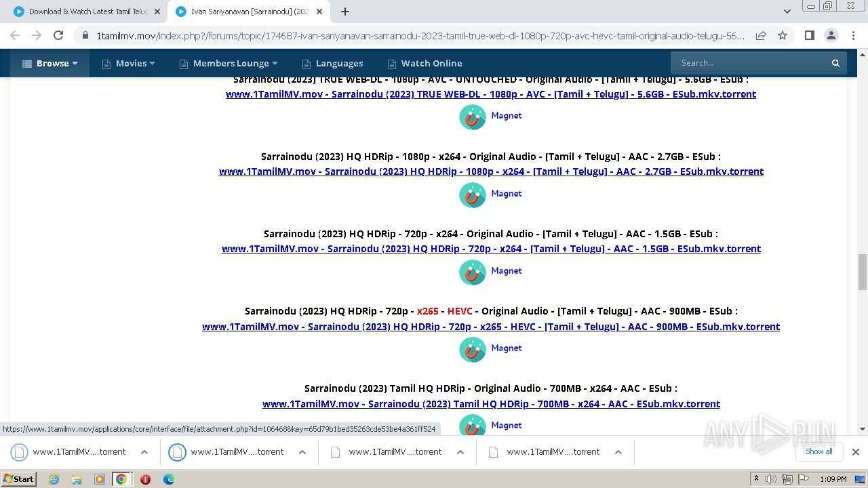Open the Windows Start menu
Screen dimensions: 868x488
18,479
